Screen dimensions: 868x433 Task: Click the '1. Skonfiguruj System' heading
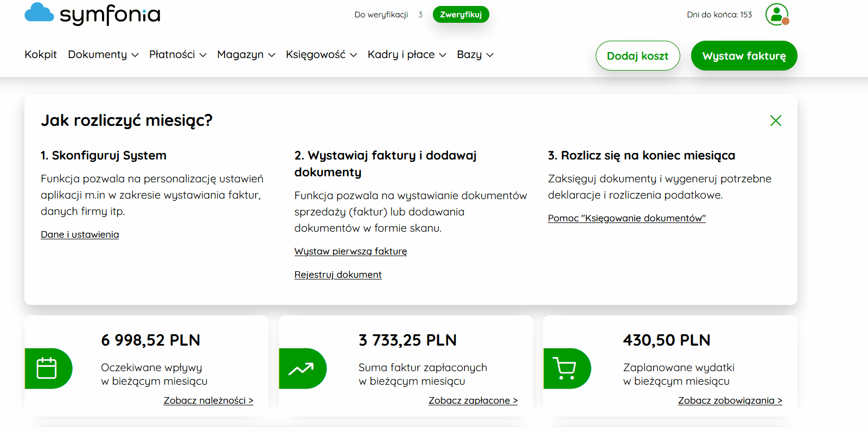[x=104, y=155]
